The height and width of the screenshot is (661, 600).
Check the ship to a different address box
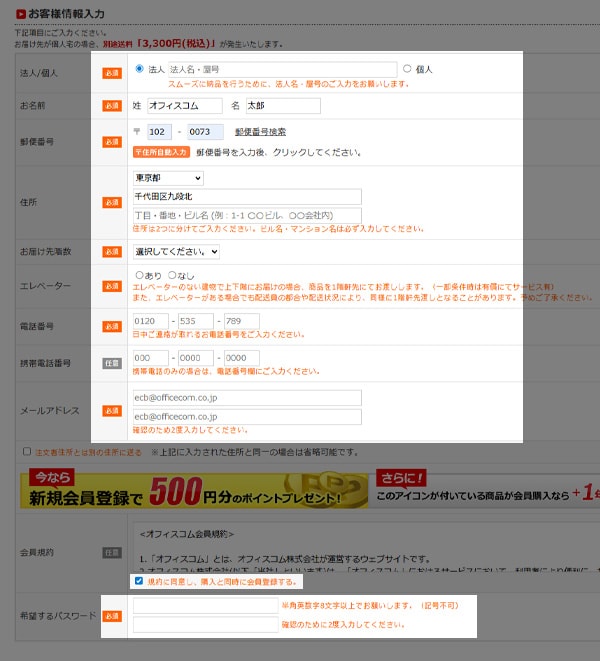coord(27,451)
